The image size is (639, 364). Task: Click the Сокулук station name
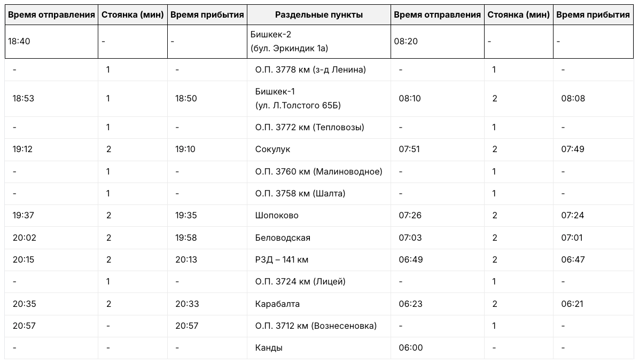(272, 149)
